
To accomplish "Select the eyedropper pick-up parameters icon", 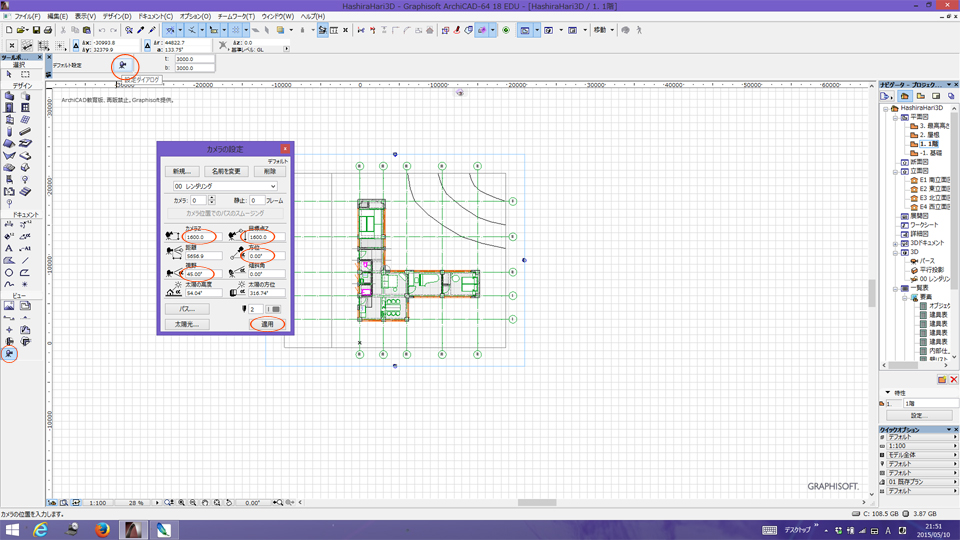I will pyautogui.click(x=141, y=30).
